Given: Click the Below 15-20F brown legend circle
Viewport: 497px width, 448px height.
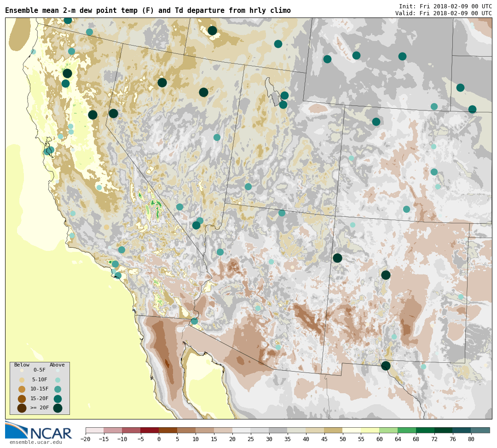Looking at the screenshot, I should coord(22,399).
